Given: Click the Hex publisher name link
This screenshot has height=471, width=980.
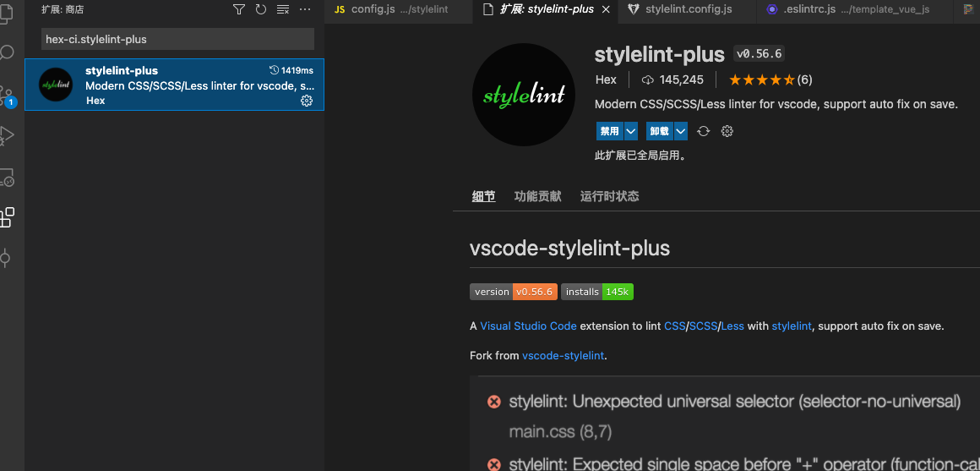Looking at the screenshot, I should pos(606,80).
